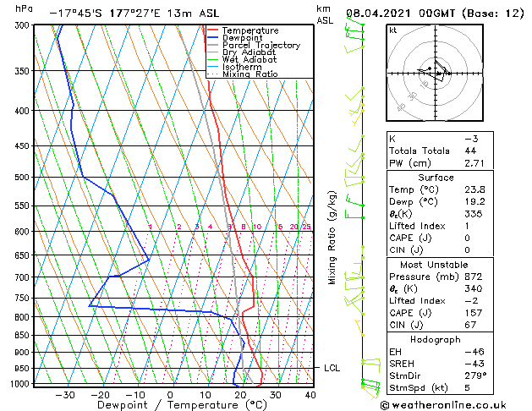The image size is (532, 411).
Task: Click the K index value '-3'
Action: [x=472, y=139]
